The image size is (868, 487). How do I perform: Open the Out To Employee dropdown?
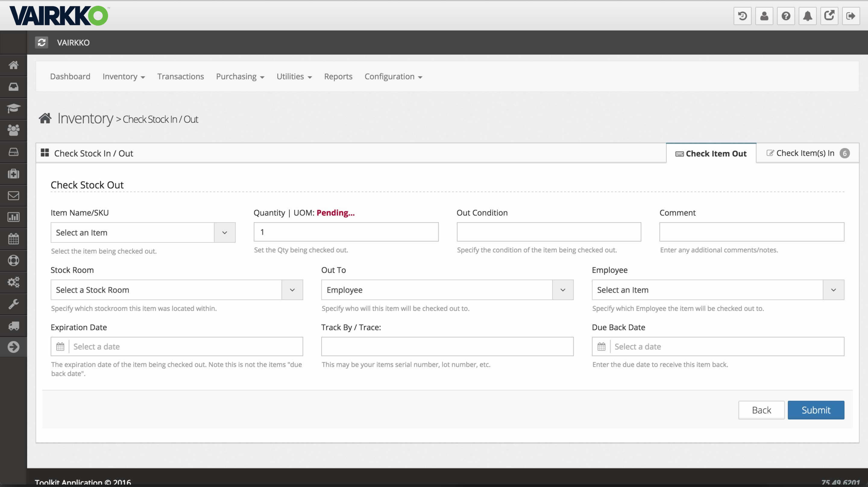[447, 290]
